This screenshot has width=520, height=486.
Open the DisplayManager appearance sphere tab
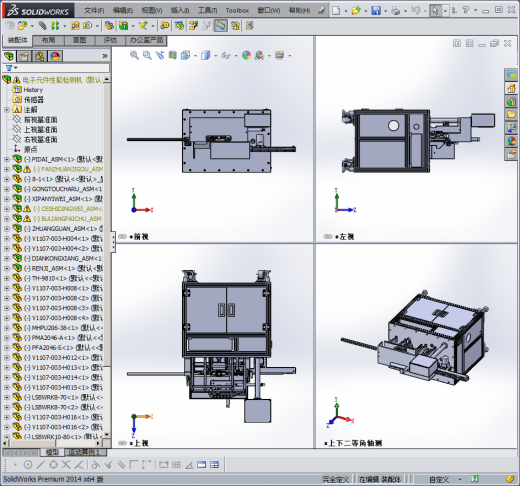pyautogui.click(x=55, y=56)
